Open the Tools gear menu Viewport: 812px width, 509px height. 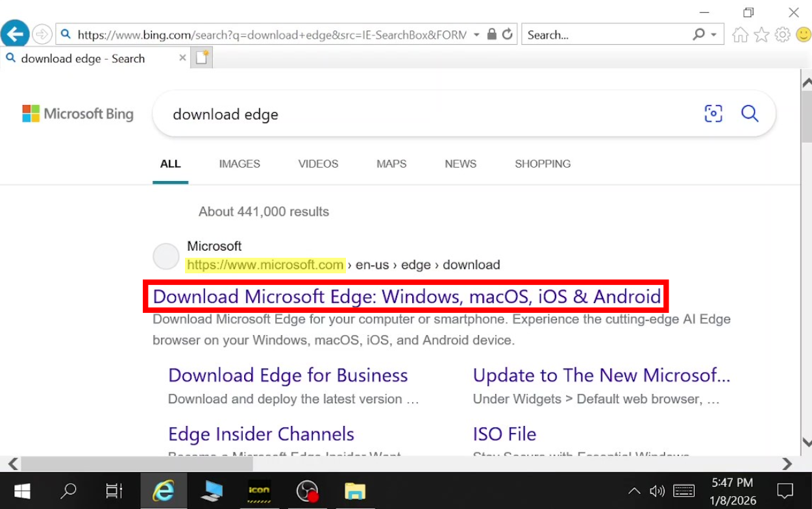click(x=783, y=35)
